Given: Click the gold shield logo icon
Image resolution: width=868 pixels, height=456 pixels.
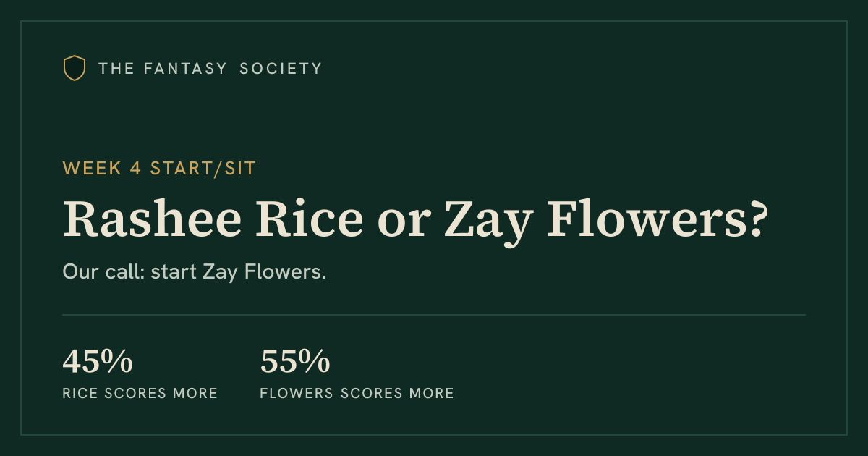Looking at the screenshot, I should [x=75, y=68].
